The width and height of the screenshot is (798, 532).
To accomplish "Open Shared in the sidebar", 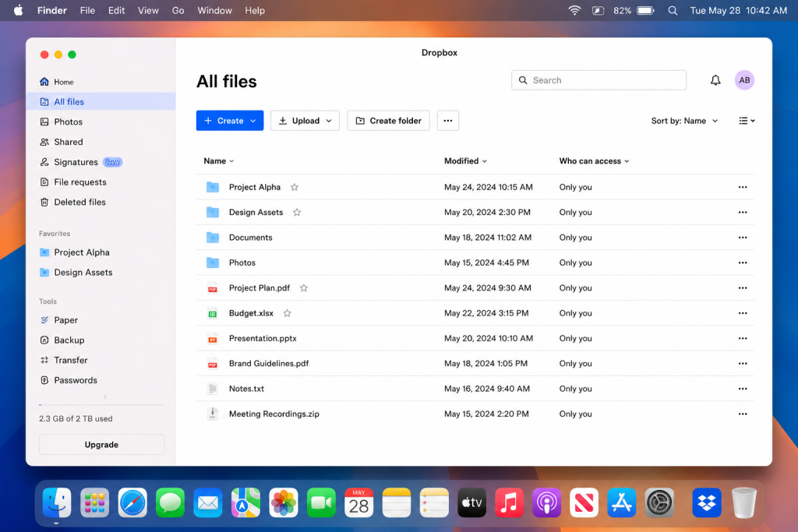I will click(101, 142).
